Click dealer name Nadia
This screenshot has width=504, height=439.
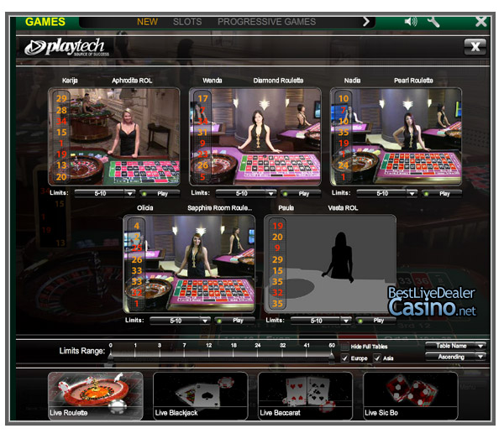[x=352, y=81]
